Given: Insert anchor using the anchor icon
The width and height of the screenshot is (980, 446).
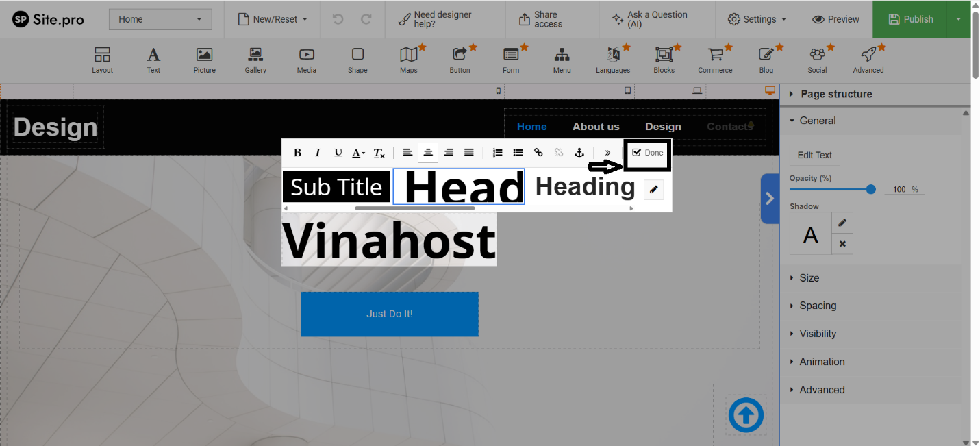Looking at the screenshot, I should pos(579,153).
